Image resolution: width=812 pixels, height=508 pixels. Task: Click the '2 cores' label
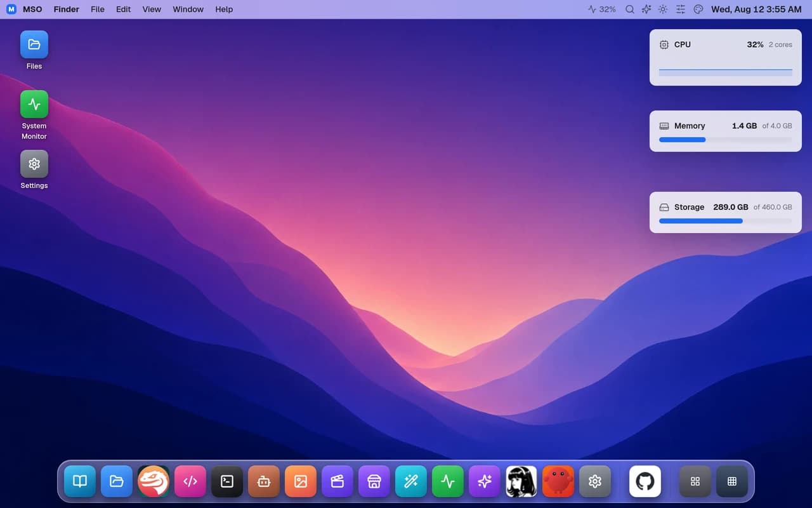pyautogui.click(x=780, y=45)
